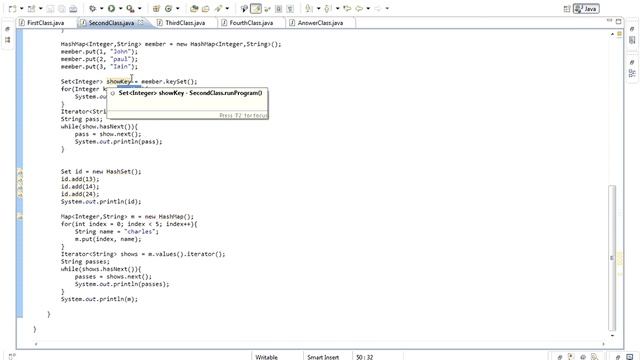This screenshot has height=360, width=640.
Task: Click the bottom-right Console view trim icon
Action: coord(630,357)
